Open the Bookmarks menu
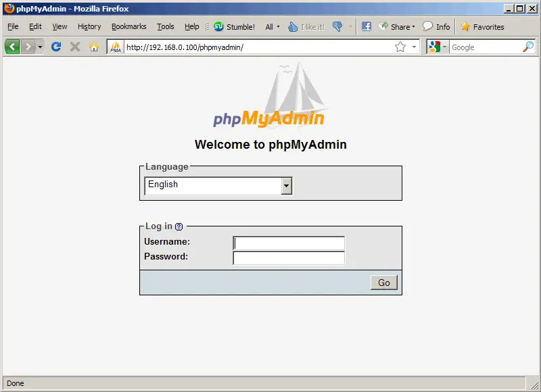The width and height of the screenshot is (541, 392). (x=128, y=26)
